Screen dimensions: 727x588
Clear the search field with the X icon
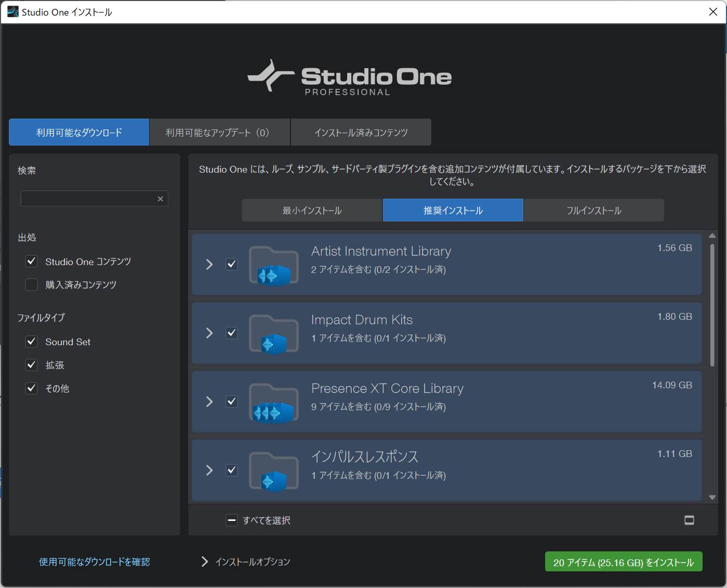pyautogui.click(x=161, y=199)
